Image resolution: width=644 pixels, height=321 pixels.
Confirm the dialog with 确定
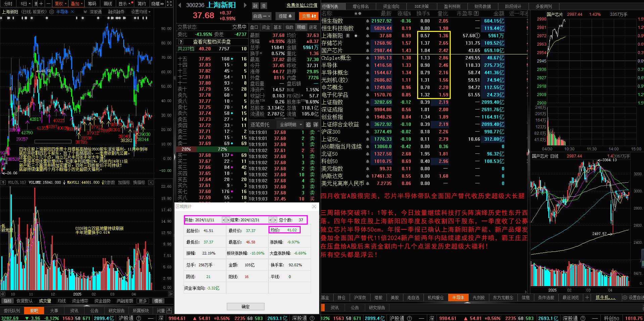coord(245,307)
